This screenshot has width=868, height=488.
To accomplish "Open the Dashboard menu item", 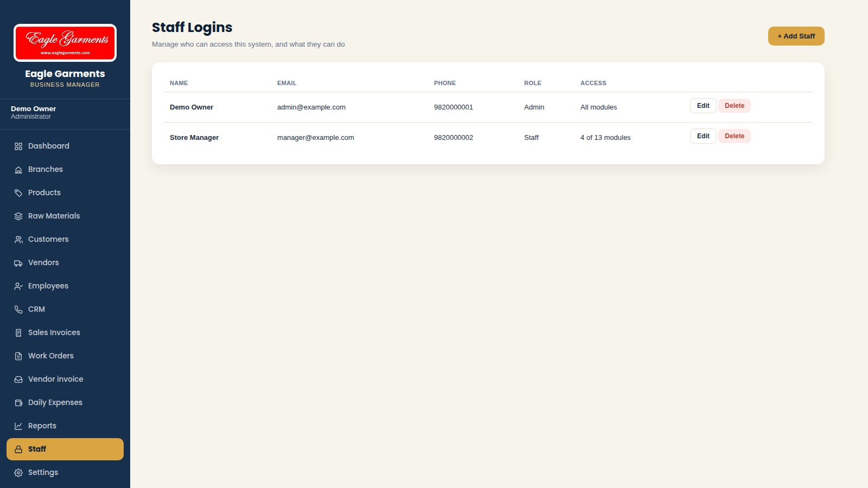I will [65, 146].
